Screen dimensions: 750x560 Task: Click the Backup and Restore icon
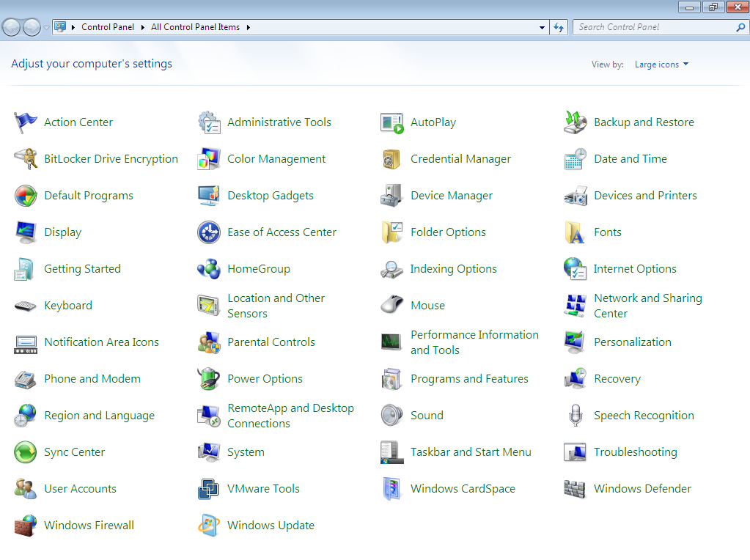pyautogui.click(x=576, y=122)
